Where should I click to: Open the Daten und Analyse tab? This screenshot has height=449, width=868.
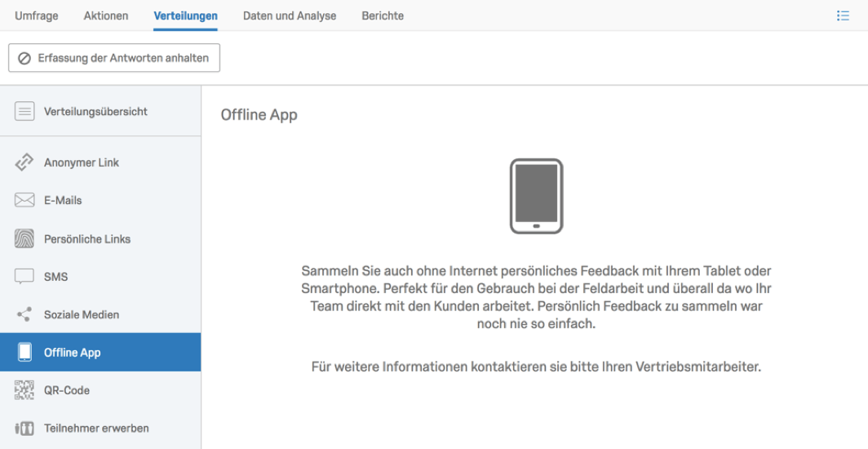[290, 16]
